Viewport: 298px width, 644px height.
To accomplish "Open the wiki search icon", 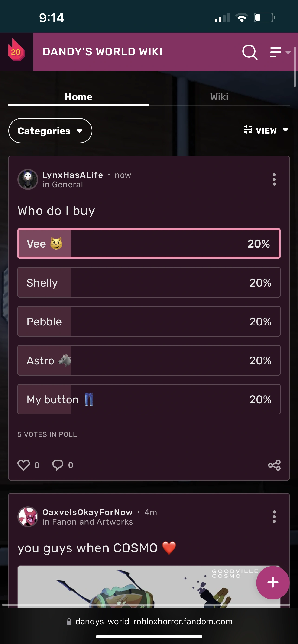I will pyautogui.click(x=249, y=52).
